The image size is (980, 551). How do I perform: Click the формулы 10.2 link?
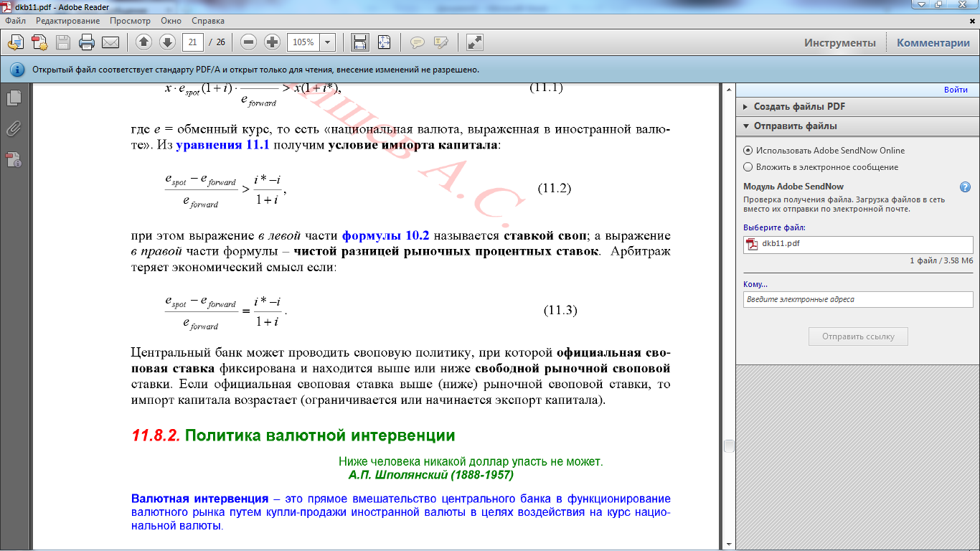385,236
